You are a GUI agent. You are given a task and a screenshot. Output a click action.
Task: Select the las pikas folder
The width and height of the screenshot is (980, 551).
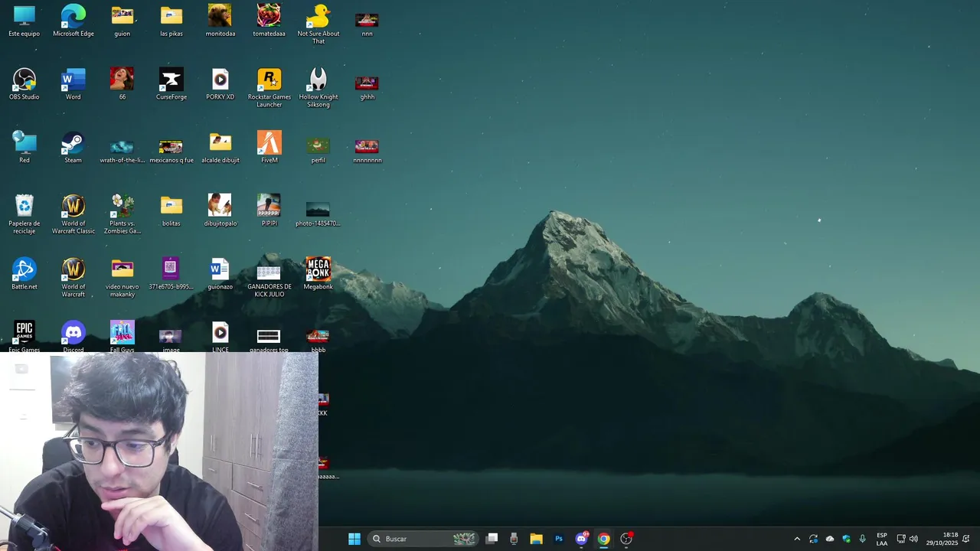pos(171,21)
